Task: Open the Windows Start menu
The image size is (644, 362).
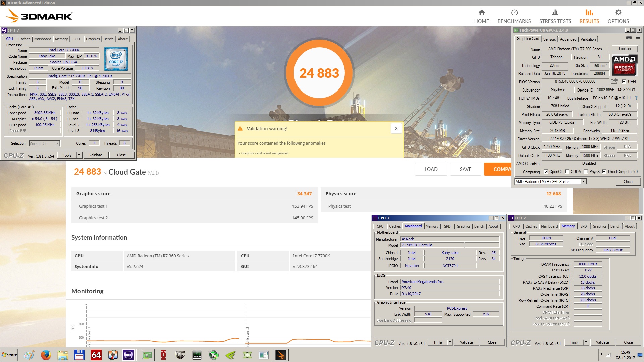Action: (x=9, y=355)
